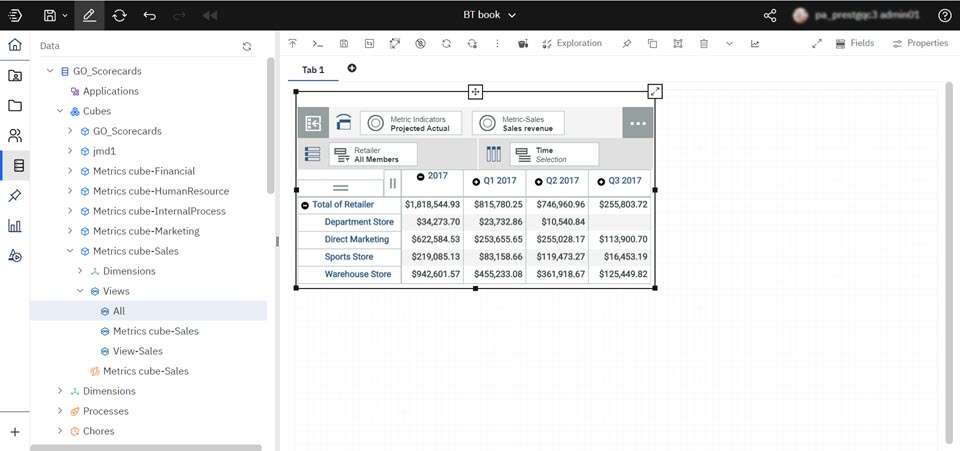Open the vertical three-dot toolbar menu
960x451 pixels.
(497, 43)
